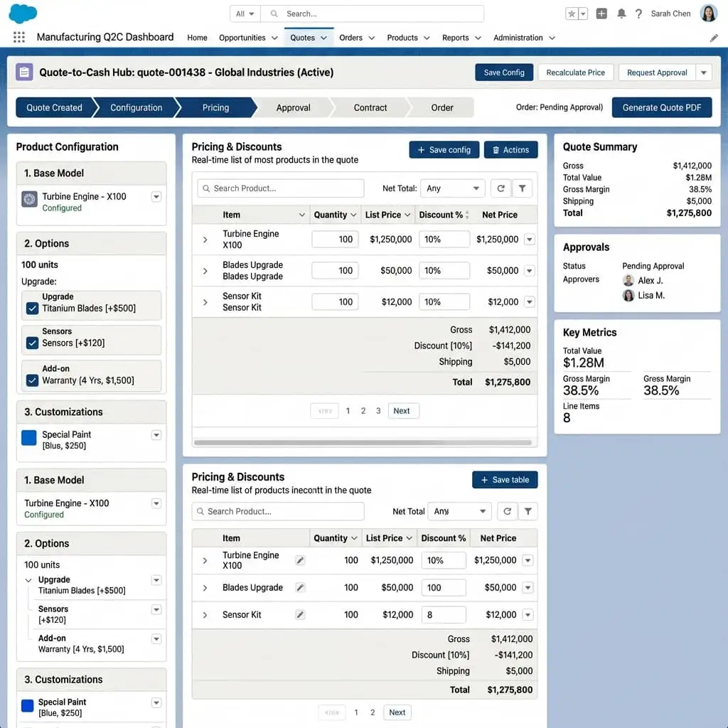Expand upper Turbine Engine X100 row
The image size is (728, 728).
[205, 240]
